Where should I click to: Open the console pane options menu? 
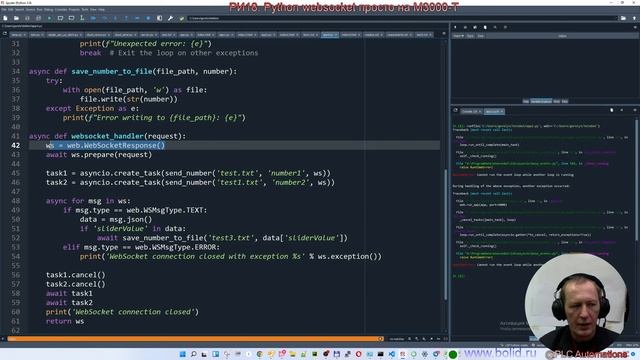coord(635,110)
